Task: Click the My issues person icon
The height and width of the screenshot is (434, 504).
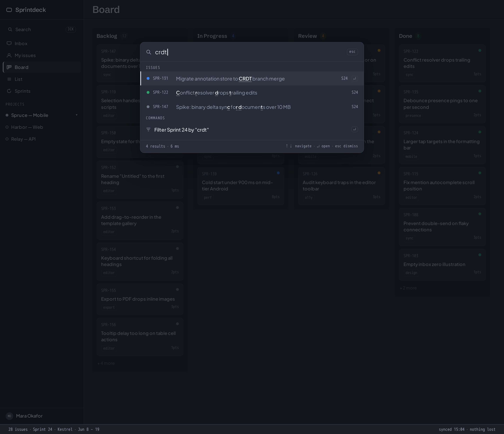Action: pyautogui.click(x=9, y=55)
